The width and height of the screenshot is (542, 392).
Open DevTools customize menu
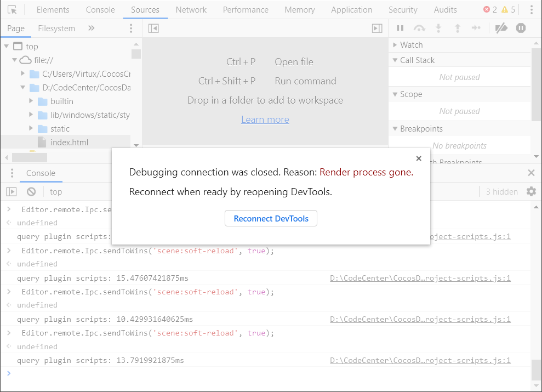pyautogui.click(x=532, y=10)
